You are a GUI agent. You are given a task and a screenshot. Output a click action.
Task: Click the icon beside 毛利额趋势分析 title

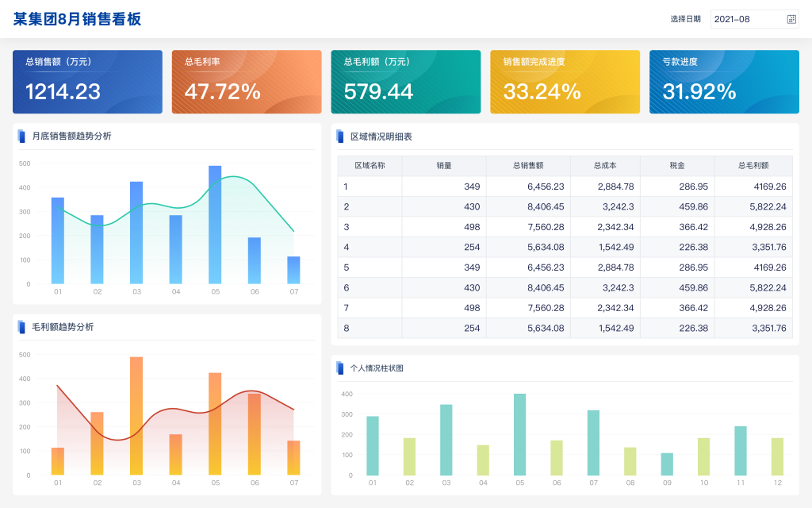point(21,326)
